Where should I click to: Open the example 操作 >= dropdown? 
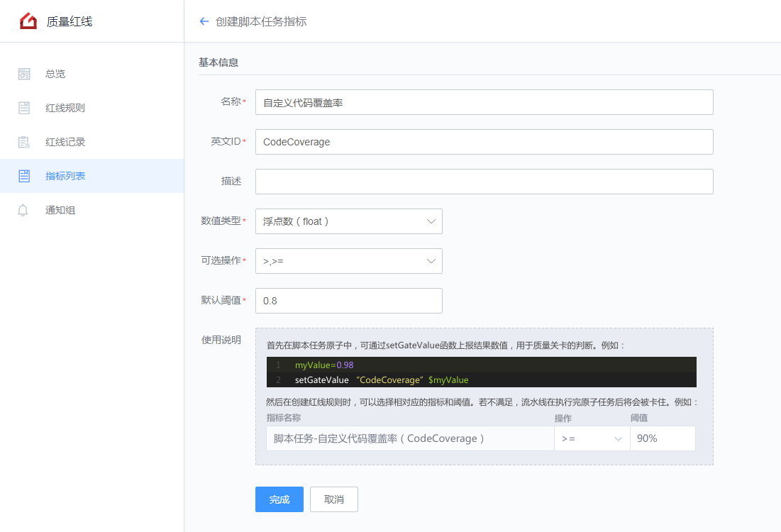591,438
